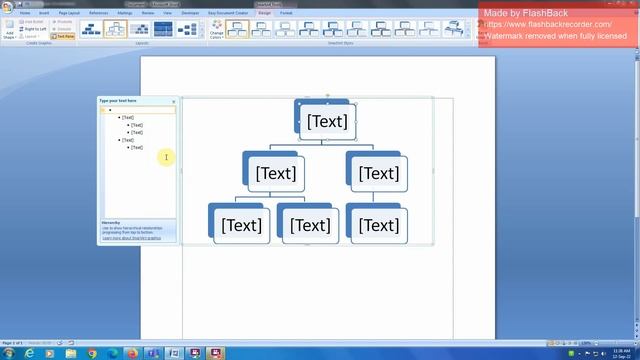The width and height of the screenshot is (640, 360).
Task: Click the Add Shape icon
Action: point(9,29)
